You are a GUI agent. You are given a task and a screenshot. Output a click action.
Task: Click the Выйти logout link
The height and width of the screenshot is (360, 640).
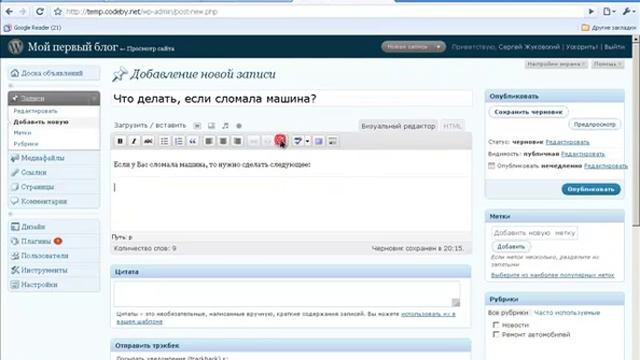tap(614, 47)
